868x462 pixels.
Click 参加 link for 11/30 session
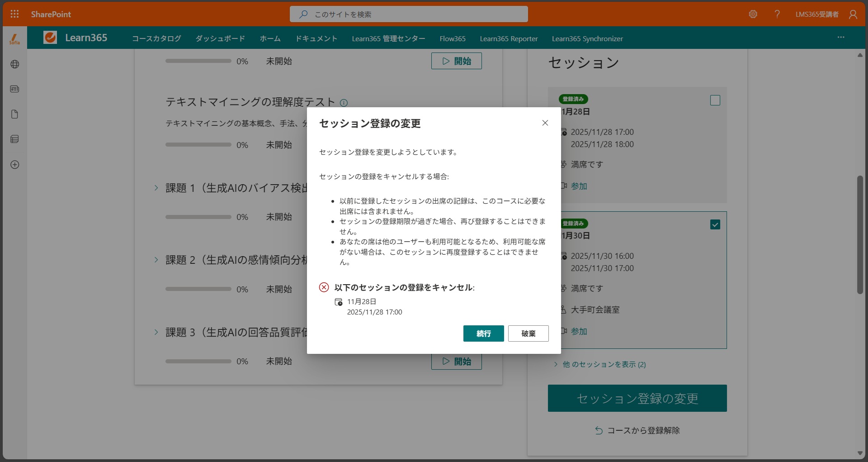pos(579,331)
